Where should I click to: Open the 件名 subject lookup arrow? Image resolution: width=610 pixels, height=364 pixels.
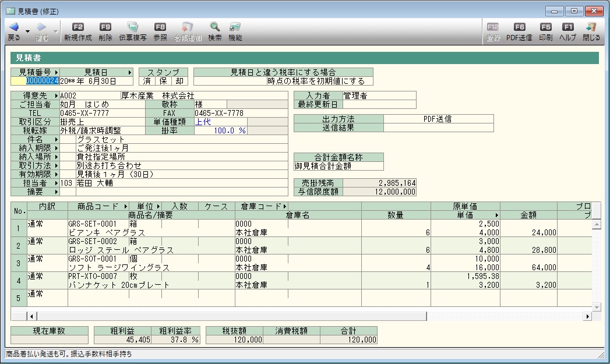coord(57,139)
